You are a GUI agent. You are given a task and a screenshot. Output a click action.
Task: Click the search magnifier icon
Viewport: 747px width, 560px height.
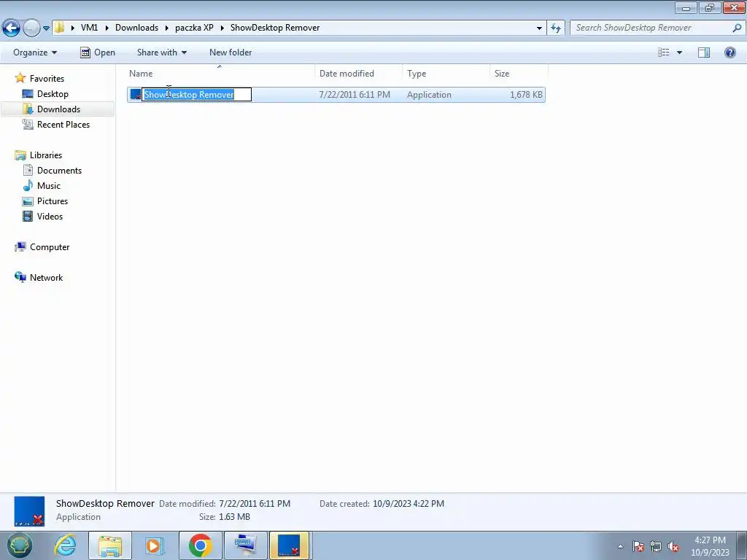point(737,28)
